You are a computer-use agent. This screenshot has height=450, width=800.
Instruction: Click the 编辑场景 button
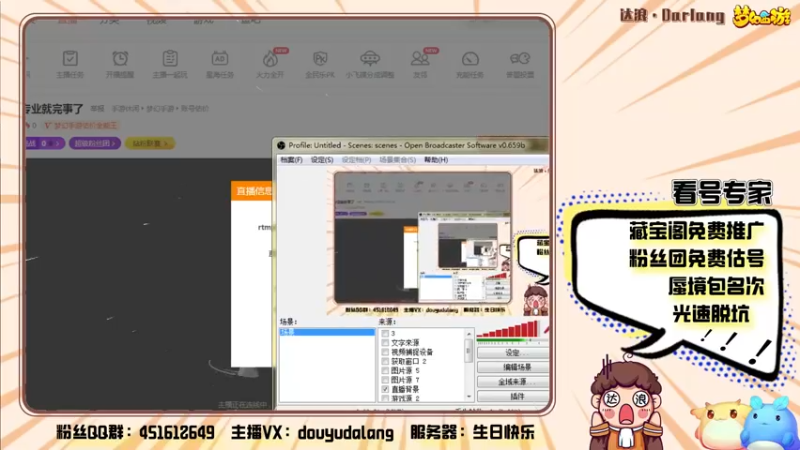click(x=514, y=367)
